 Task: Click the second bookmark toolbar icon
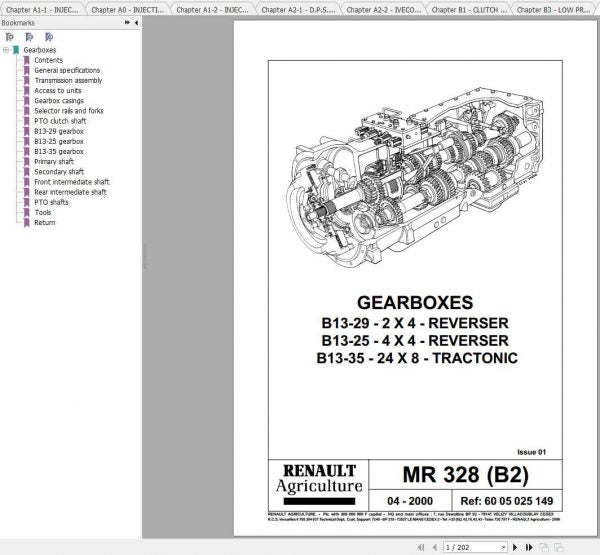(x=28, y=35)
